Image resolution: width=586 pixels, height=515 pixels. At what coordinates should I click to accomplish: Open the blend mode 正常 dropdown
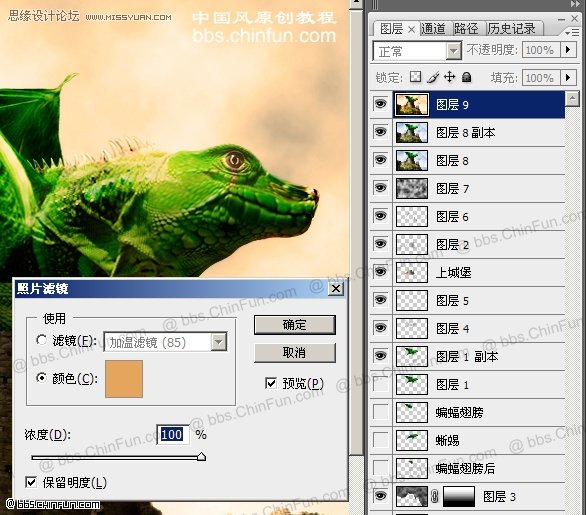pyautogui.click(x=454, y=51)
